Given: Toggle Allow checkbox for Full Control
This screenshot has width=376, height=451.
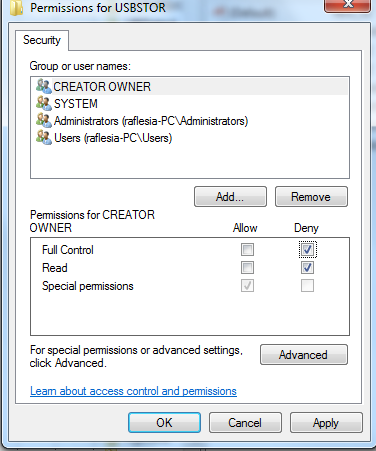Looking at the screenshot, I should click(247, 249).
